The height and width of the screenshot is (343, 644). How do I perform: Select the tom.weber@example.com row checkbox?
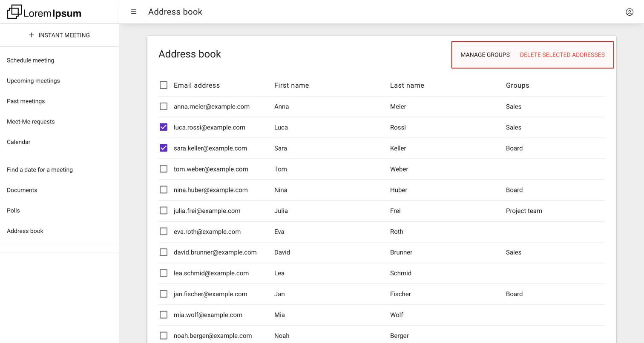pos(164,169)
